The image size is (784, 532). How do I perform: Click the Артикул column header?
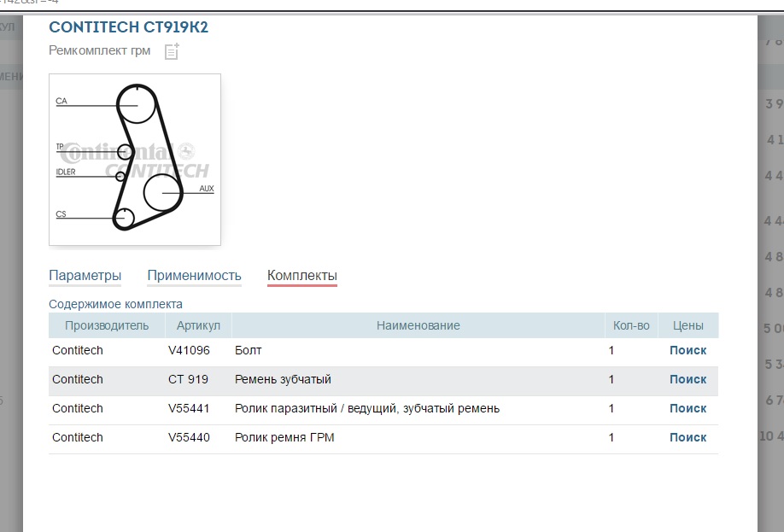[x=198, y=325]
